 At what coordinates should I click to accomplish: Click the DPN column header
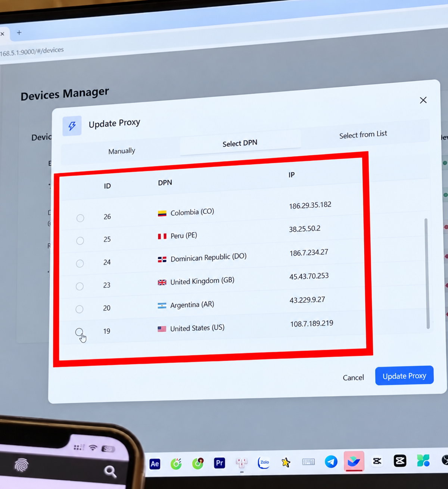165,183
